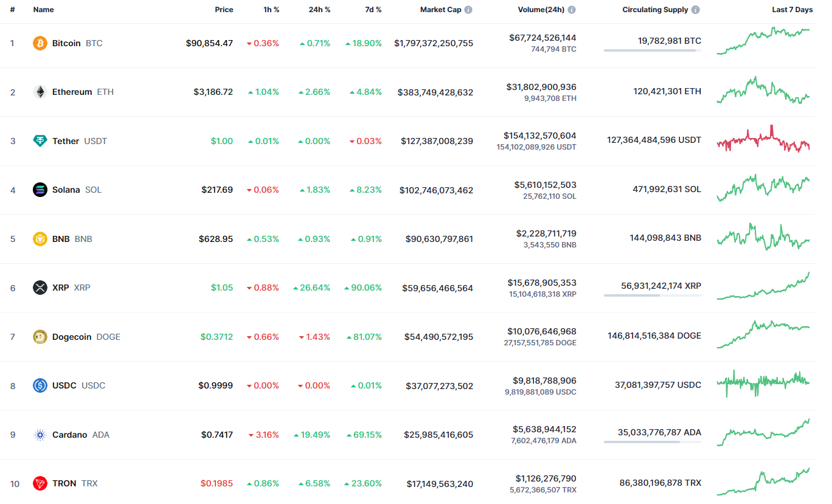Open XRP's last 7 days chart
Screen dimensions: 832x504
763,287
